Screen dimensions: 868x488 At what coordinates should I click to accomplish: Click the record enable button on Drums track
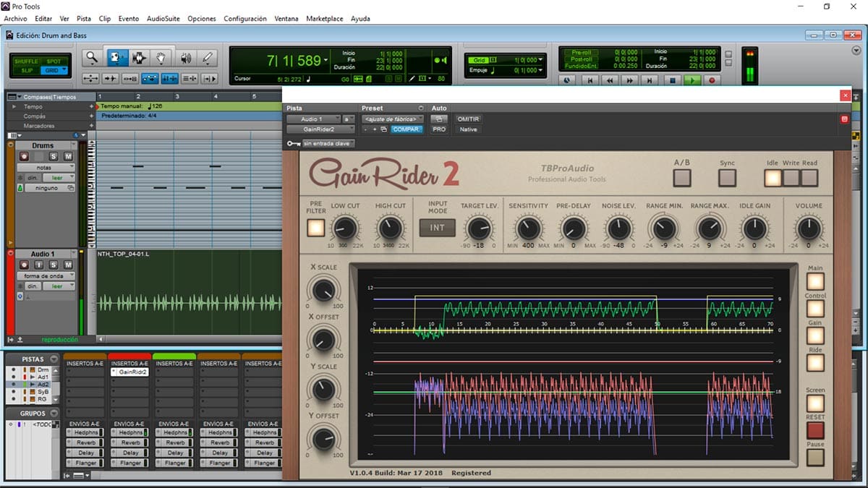[x=24, y=157]
